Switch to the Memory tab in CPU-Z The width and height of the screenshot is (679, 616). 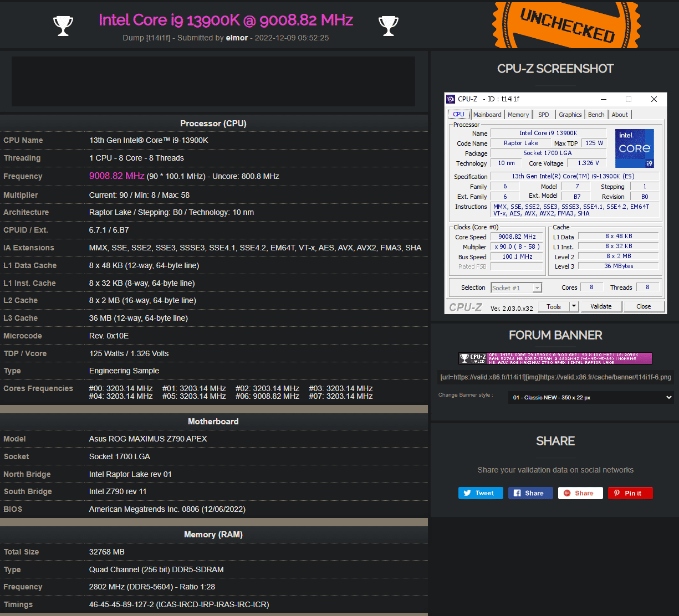[518, 115]
